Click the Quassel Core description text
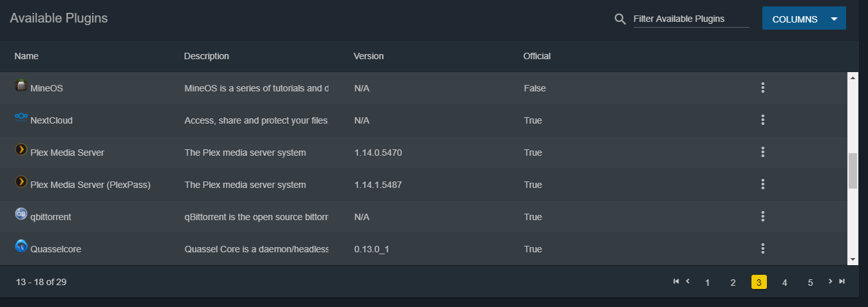 click(x=256, y=249)
